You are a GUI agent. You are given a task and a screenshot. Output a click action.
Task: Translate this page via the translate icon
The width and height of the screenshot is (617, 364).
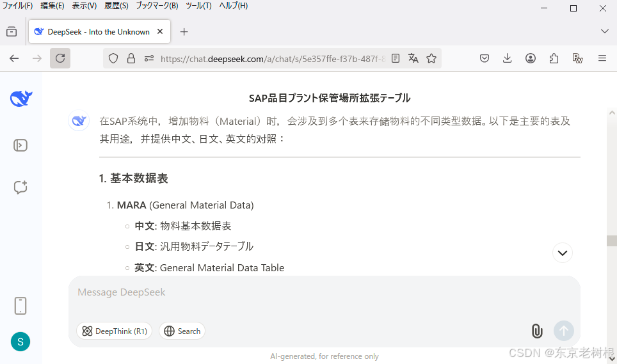[x=413, y=59]
